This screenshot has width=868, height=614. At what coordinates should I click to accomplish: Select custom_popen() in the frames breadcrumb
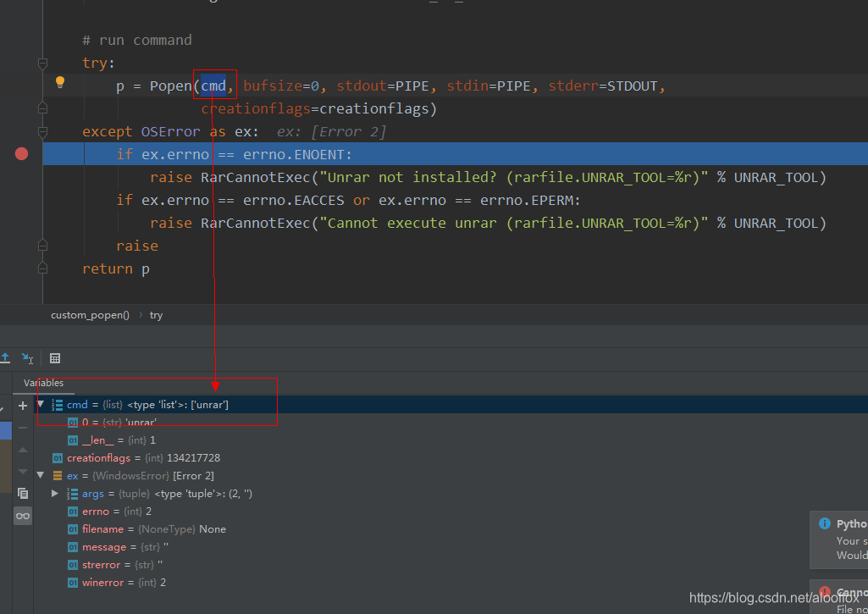pyautogui.click(x=89, y=314)
